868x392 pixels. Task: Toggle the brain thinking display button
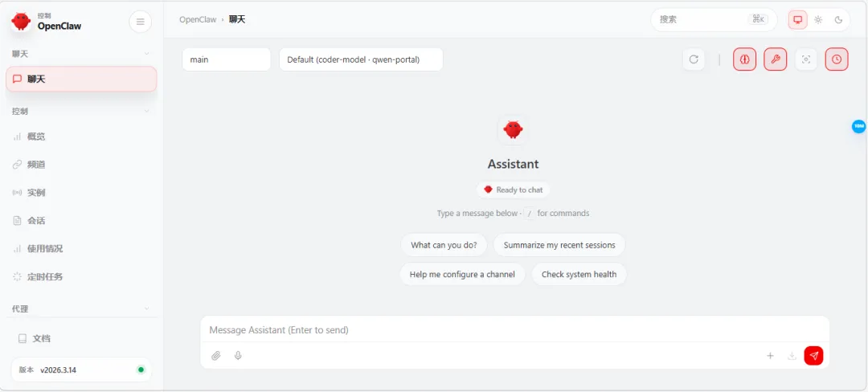[x=744, y=59]
